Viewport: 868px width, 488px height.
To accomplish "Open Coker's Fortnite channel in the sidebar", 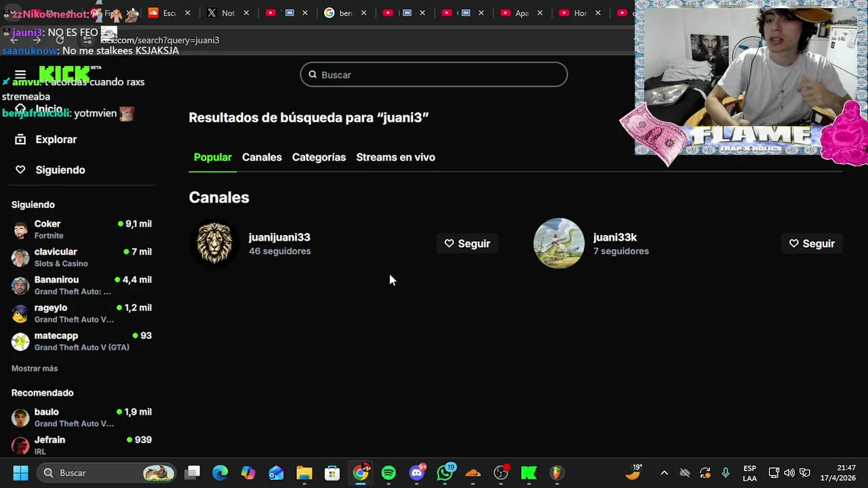I will (81, 229).
